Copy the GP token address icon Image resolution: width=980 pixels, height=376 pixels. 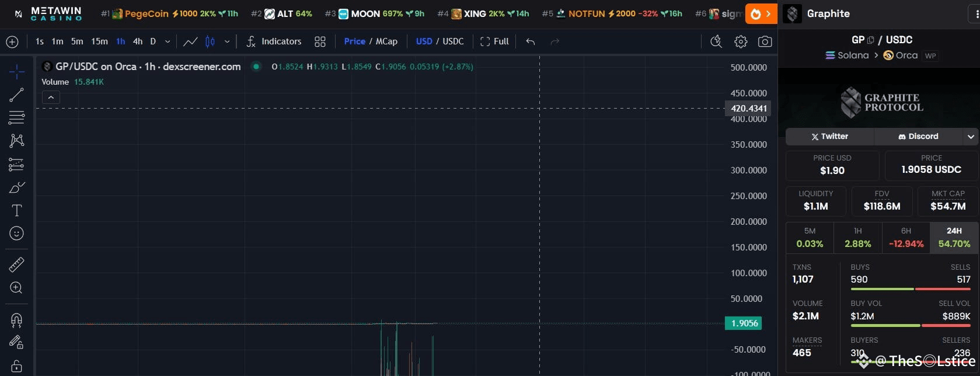click(871, 40)
